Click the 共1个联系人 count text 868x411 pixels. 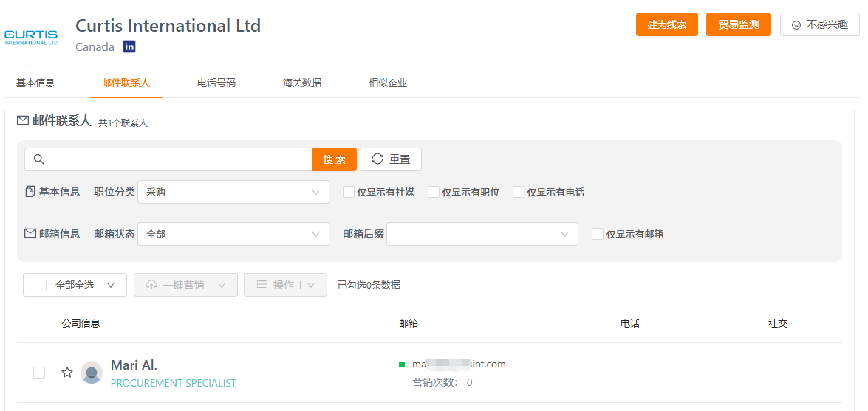(x=123, y=122)
